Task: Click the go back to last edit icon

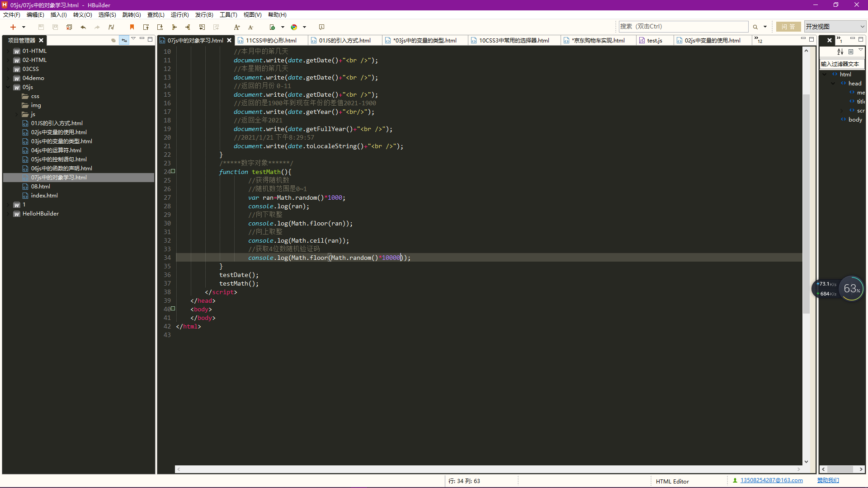Action: 202,27
